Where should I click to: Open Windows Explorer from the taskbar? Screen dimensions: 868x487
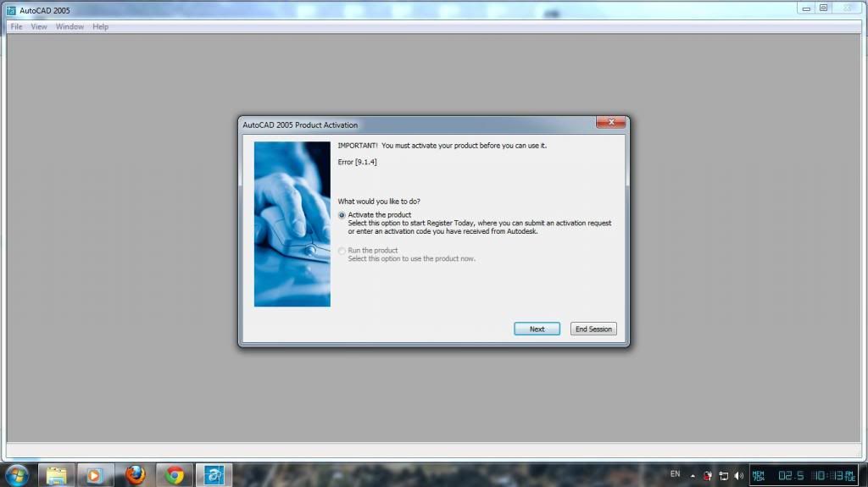56,475
